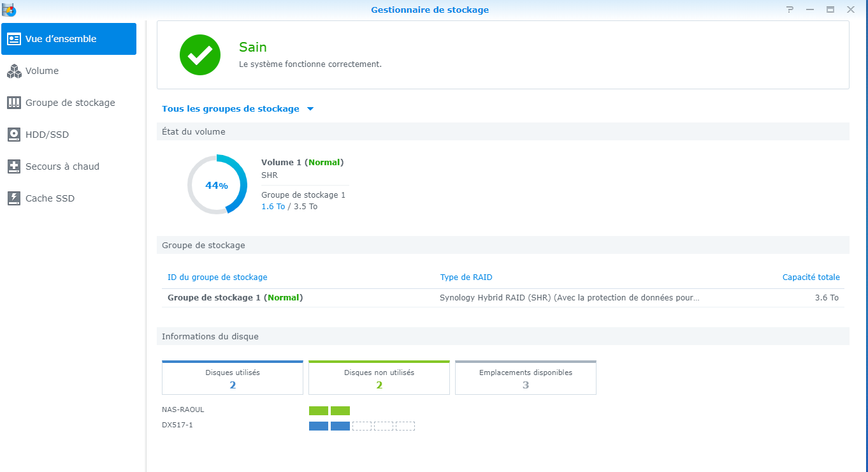Select the Disques non utilisés card
This screenshot has width=868, height=472.
point(379,378)
